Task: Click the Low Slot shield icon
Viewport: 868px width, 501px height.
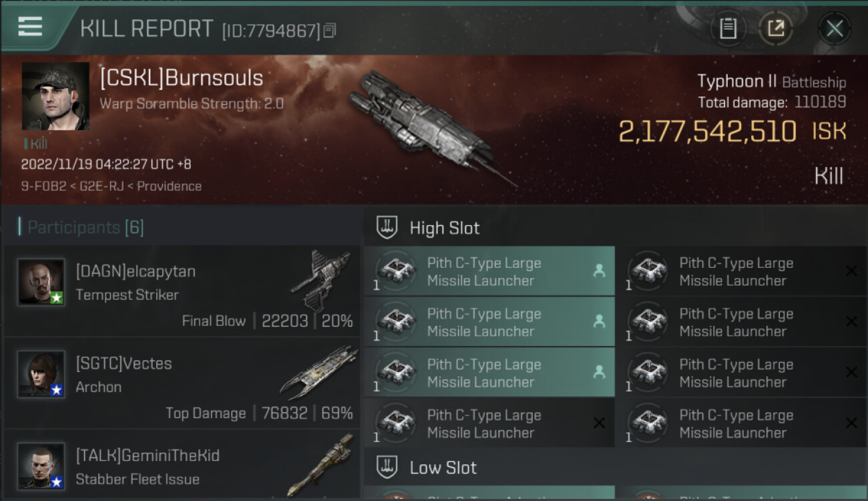Action: click(x=387, y=467)
